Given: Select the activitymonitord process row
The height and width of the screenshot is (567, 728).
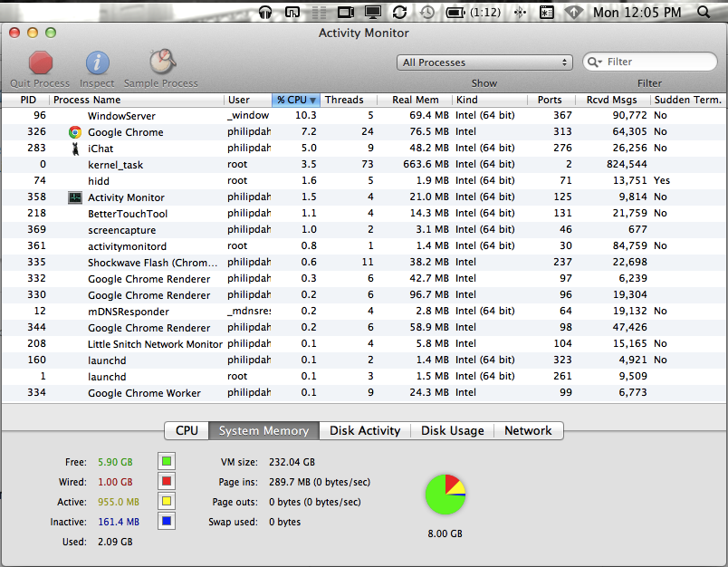Looking at the screenshot, I should tap(363, 246).
